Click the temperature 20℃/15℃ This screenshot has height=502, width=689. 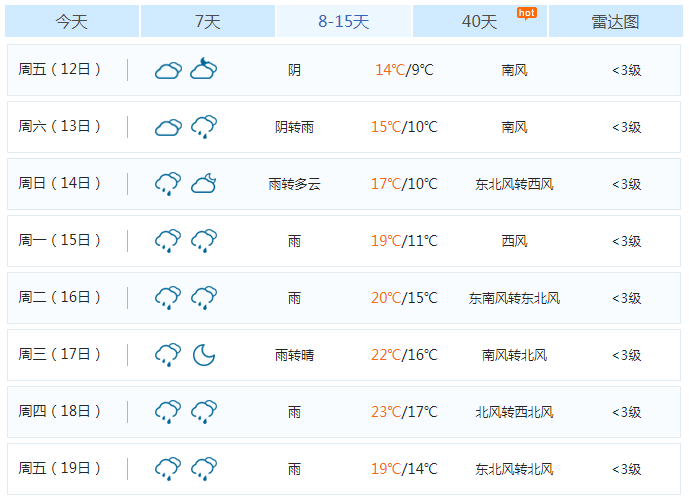(x=404, y=298)
